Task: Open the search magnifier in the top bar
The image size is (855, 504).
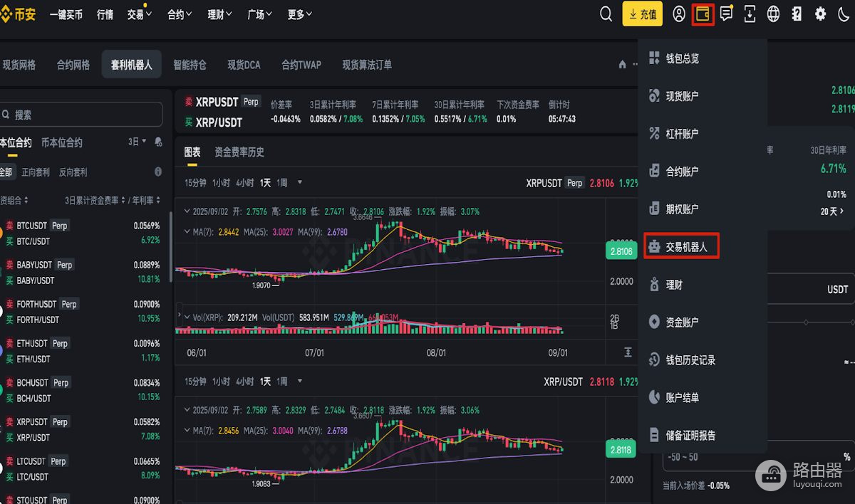Action: [x=606, y=14]
